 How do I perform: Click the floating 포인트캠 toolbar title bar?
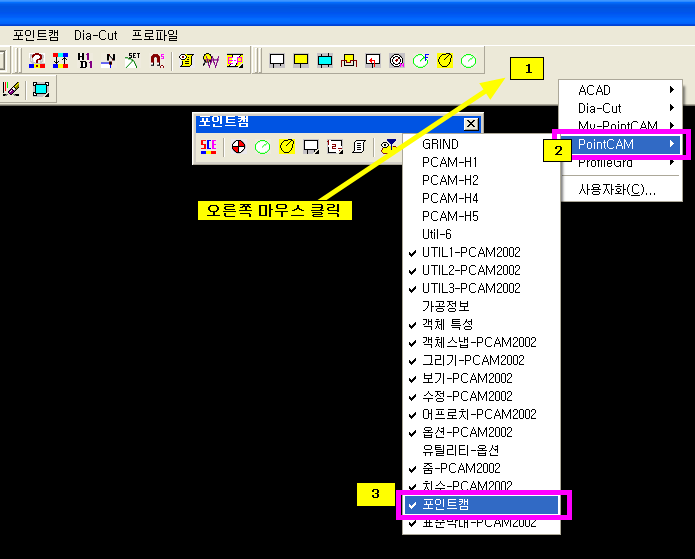click(x=329, y=124)
